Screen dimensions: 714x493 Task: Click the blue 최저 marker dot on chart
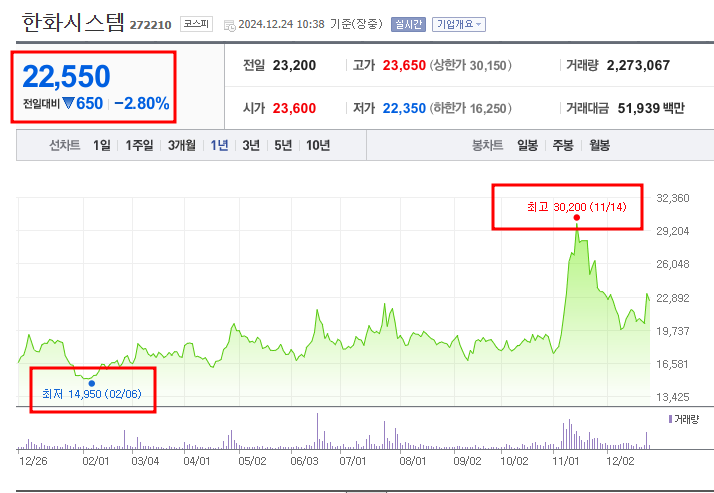pos(92,383)
